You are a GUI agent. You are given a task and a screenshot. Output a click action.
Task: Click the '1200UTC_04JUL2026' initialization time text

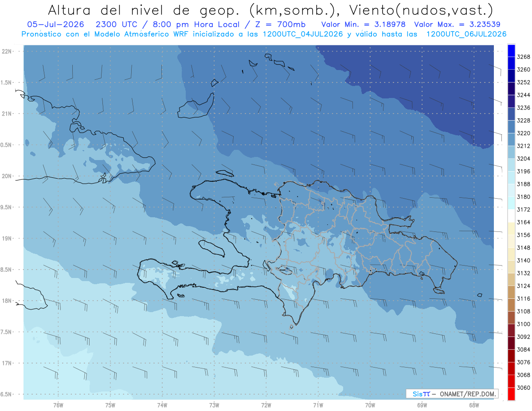[303, 34]
